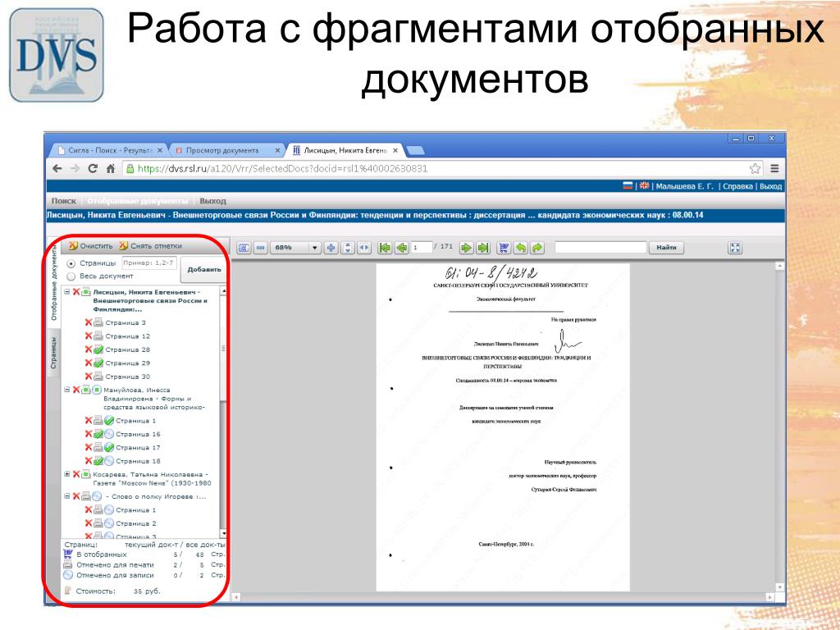Open the Страницы vertical side tab
840x630 pixels.
tap(53, 353)
